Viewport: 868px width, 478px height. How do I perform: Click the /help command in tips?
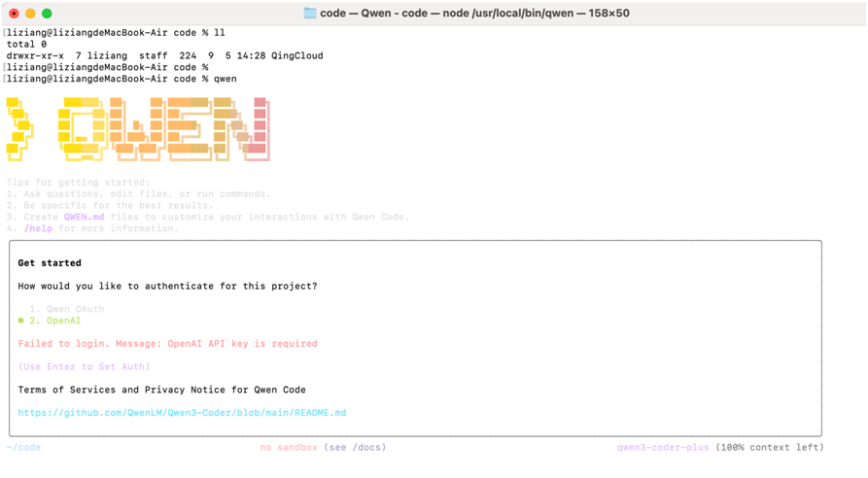pyautogui.click(x=38, y=228)
